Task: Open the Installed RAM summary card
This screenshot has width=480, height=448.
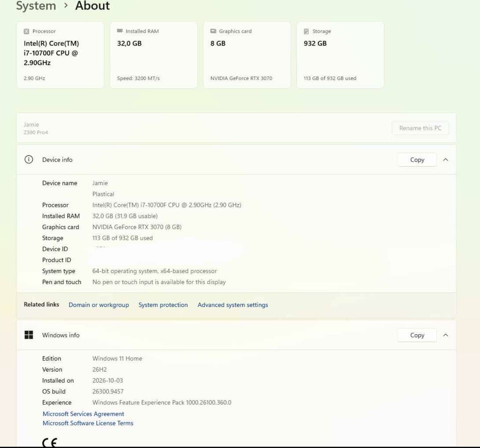Action: tap(153, 55)
